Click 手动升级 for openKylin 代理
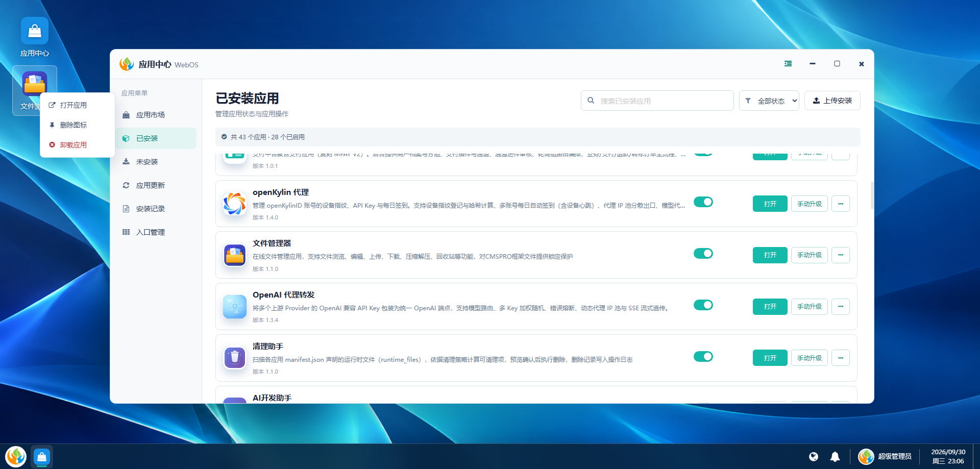 [810, 204]
